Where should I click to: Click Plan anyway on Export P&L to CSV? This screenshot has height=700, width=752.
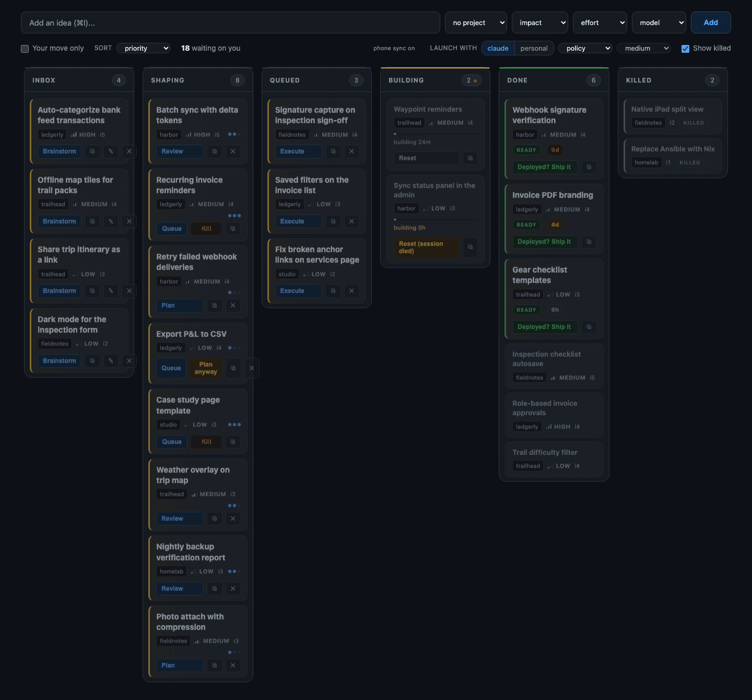click(x=206, y=368)
